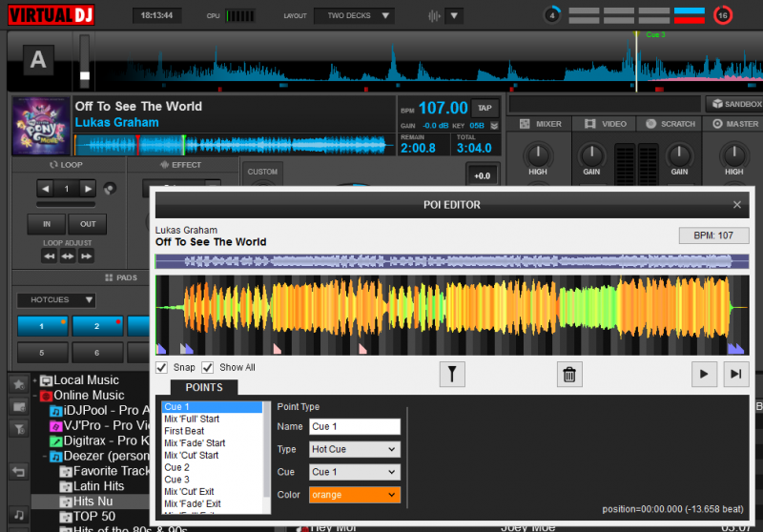763x532 pixels.
Task: Decrease loop length with left arrow
Action: point(45,189)
